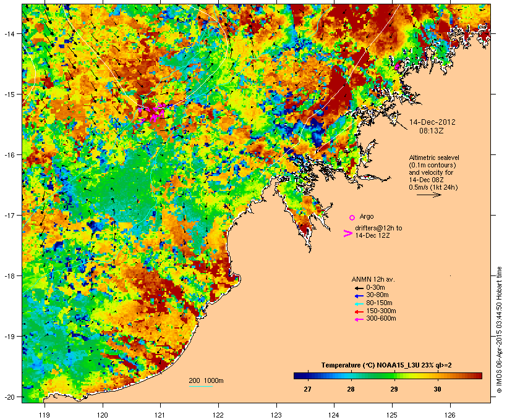Screen dimensions: 507x420
Task: Click the date label 14-Dec-2012
Action: click(432, 122)
